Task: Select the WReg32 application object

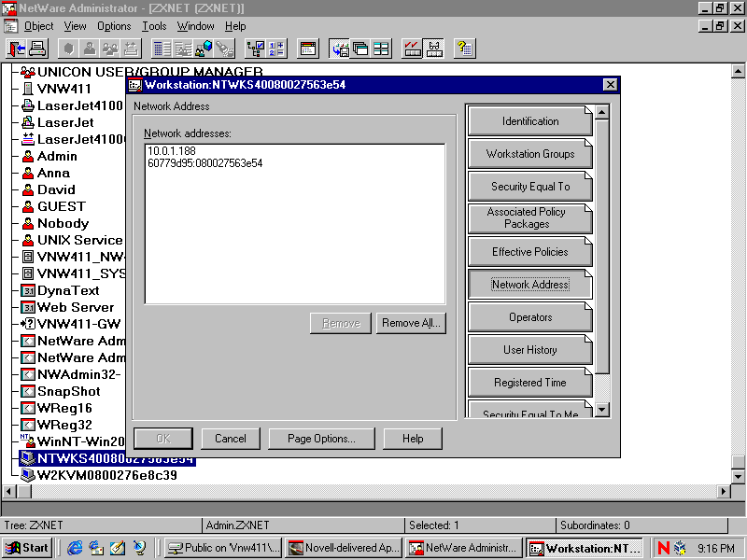Action: point(64,425)
